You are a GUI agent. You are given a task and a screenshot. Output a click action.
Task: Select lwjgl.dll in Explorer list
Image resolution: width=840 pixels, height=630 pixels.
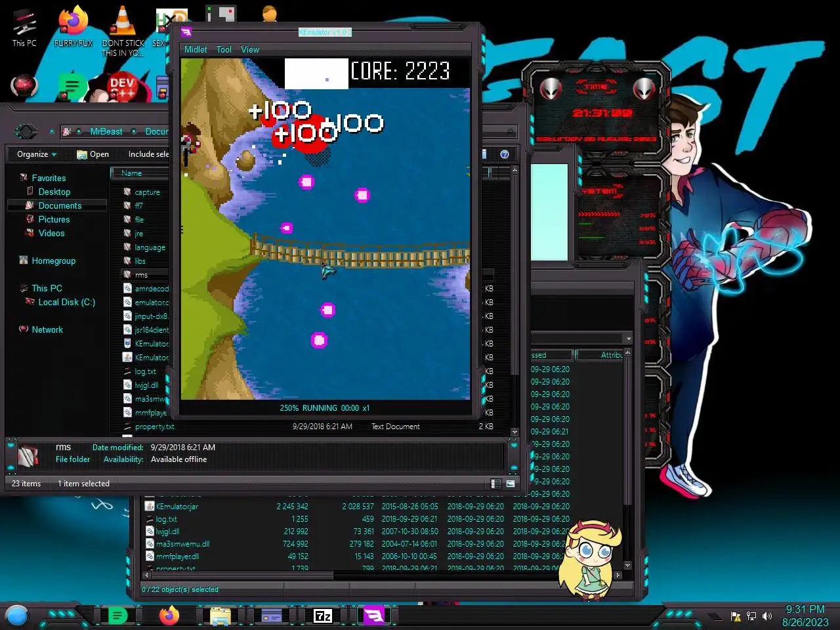click(x=146, y=385)
